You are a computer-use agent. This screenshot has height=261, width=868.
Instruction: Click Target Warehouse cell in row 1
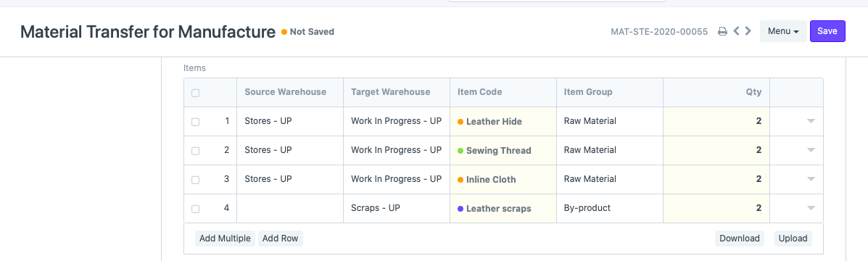tap(397, 122)
